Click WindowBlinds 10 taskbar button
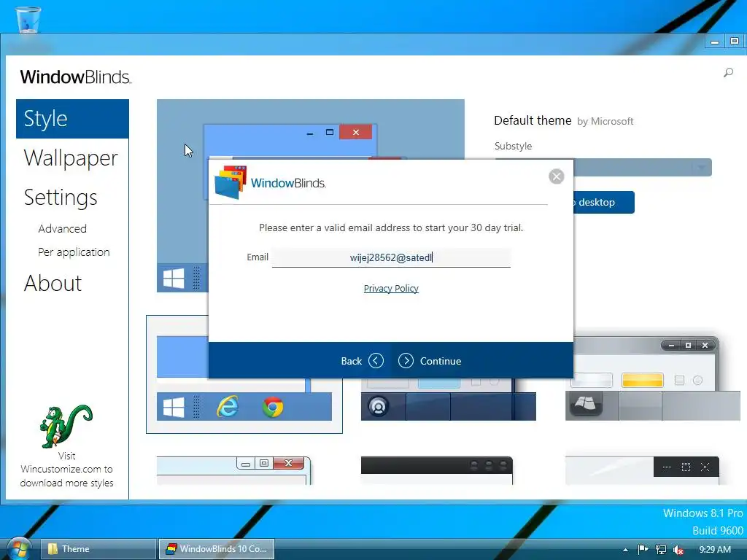The image size is (747, 560). coord(216,549)
